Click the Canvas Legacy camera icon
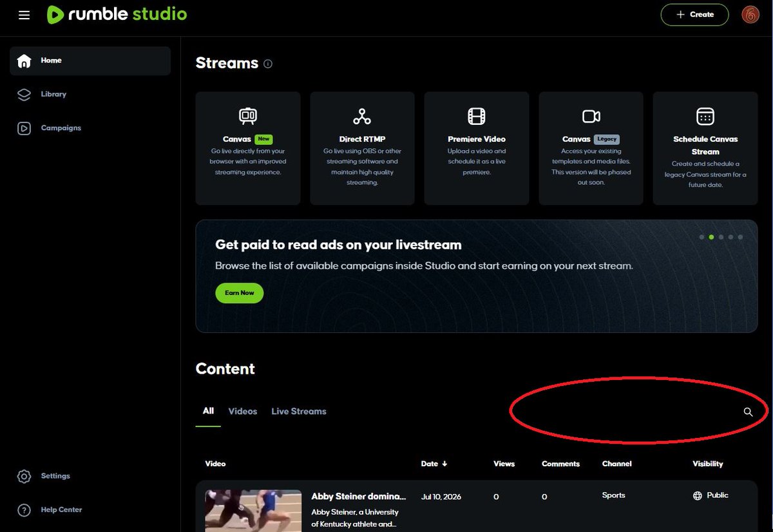The width and height of the screenshot is (773, 532). [591, 116]
